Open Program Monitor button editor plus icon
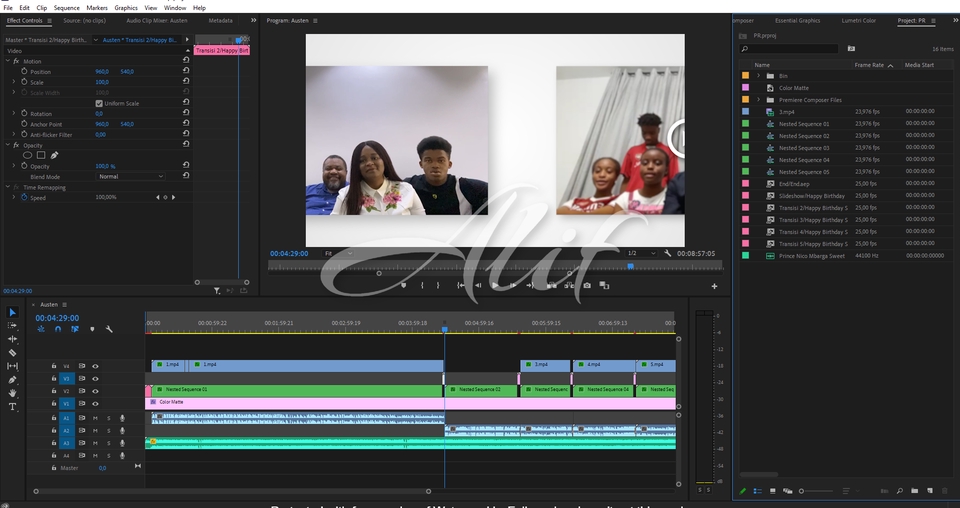Viewport: 960px width, 508px height. click(x=714, y=286)
